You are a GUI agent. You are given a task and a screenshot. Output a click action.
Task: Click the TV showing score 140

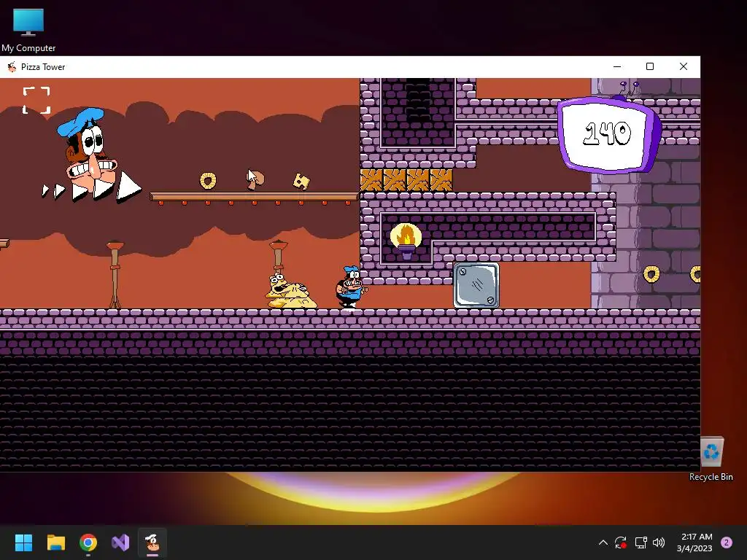click(609, 133)
